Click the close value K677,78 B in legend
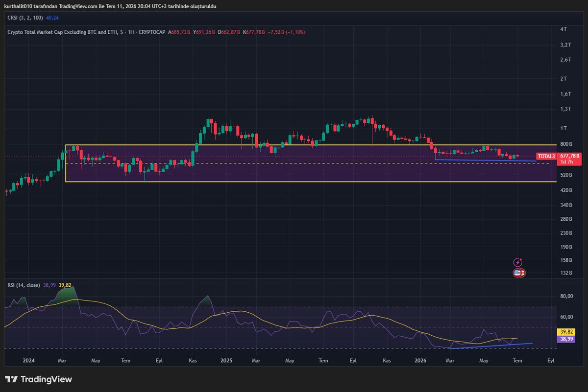 coord(254,32)
